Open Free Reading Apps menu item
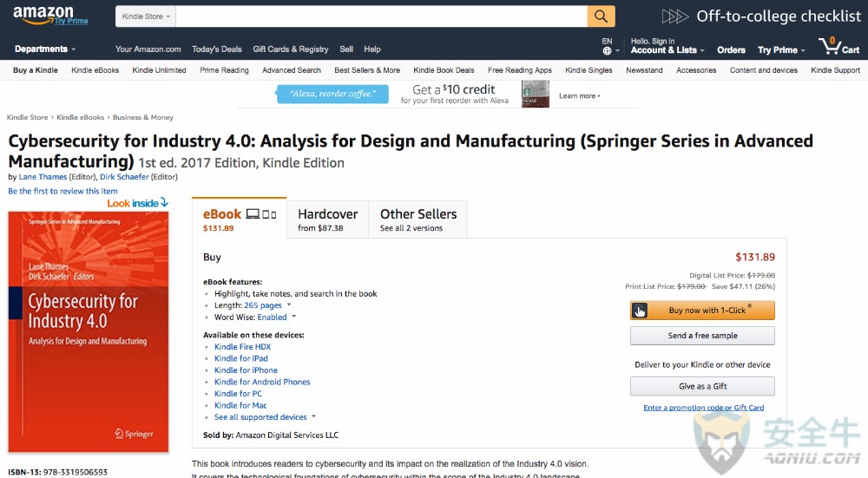Image resolution: width=868 pixels, height=478 pixels. pyautogui.click(x=520, y=70)
